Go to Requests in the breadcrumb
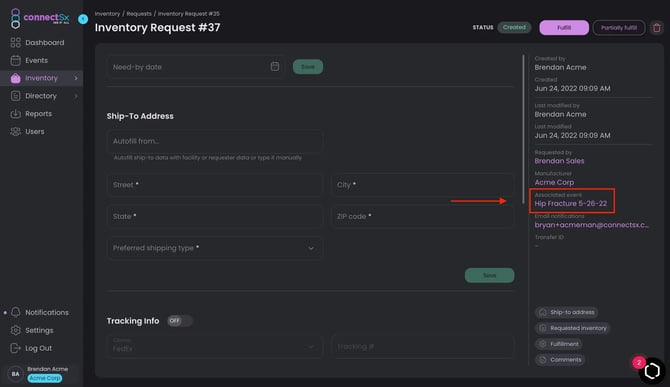The height and width of the screenshot is (387, 670). coord(139,14)
